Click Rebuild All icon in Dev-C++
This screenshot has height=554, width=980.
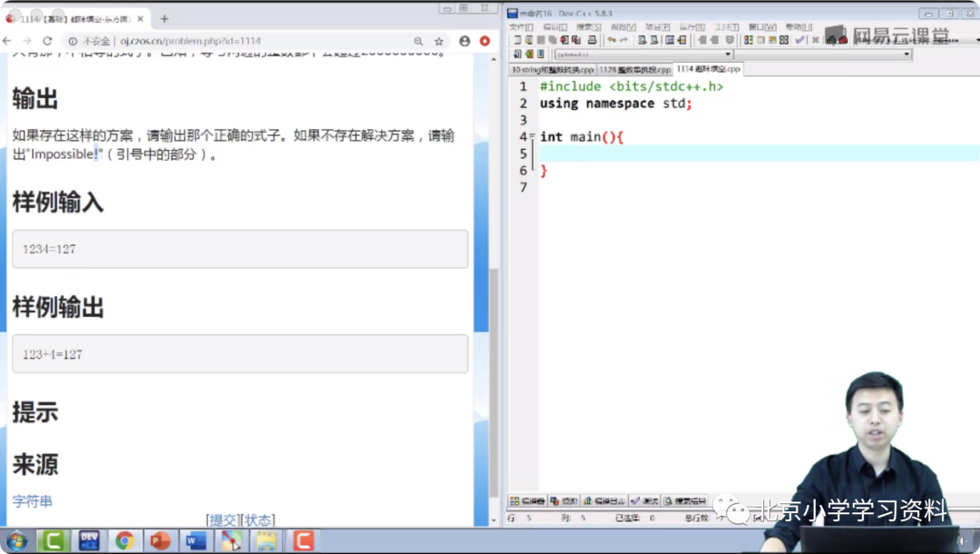coord(784,40)
